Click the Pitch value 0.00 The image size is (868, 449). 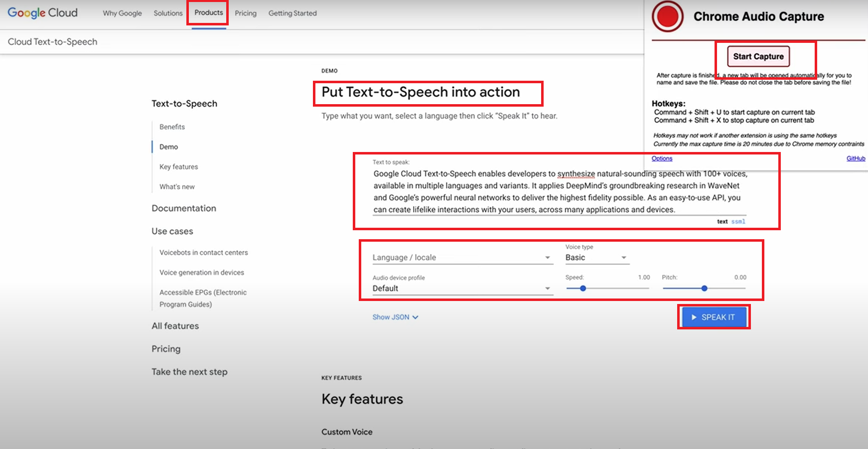coord(740,278)
